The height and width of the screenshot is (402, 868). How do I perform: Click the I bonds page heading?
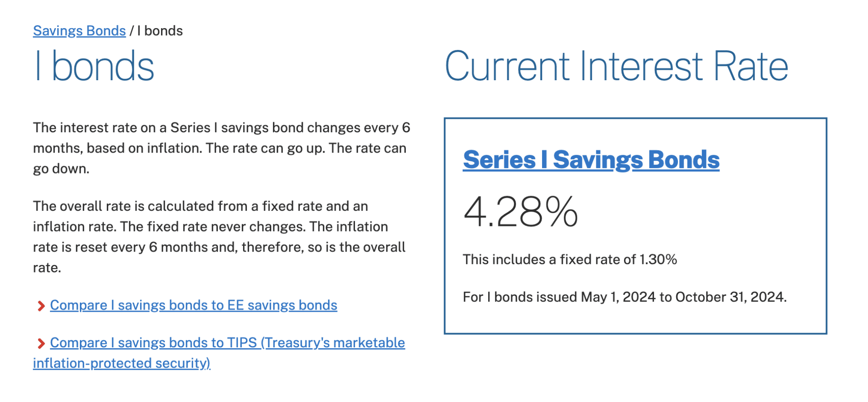[92, 66]
